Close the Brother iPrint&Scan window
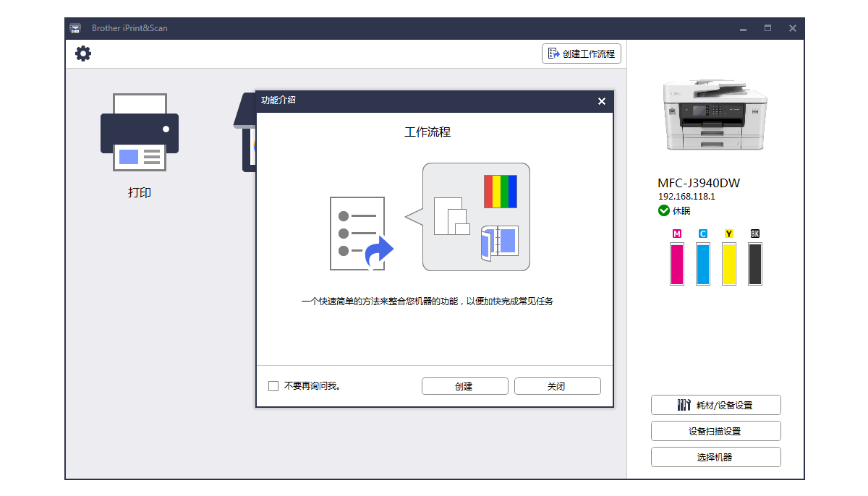The width and height of the screenshot is (868, 496). click(793, 28)
